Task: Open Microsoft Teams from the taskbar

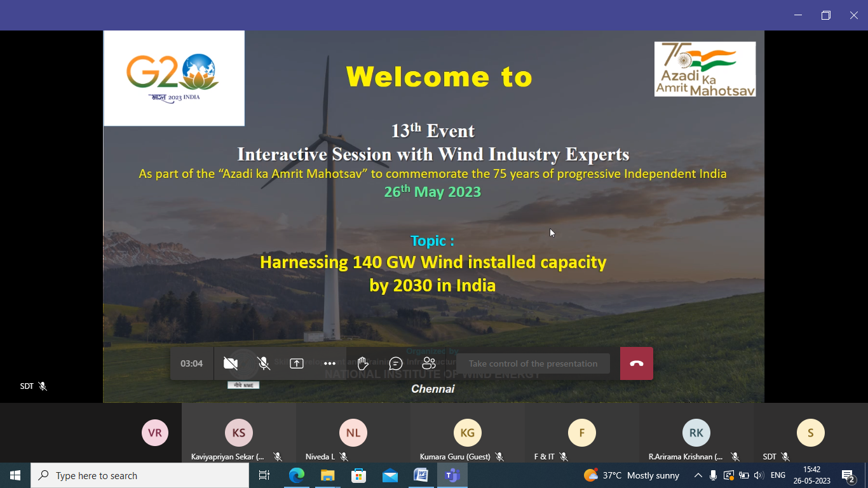Action: [x=452, y=475]
